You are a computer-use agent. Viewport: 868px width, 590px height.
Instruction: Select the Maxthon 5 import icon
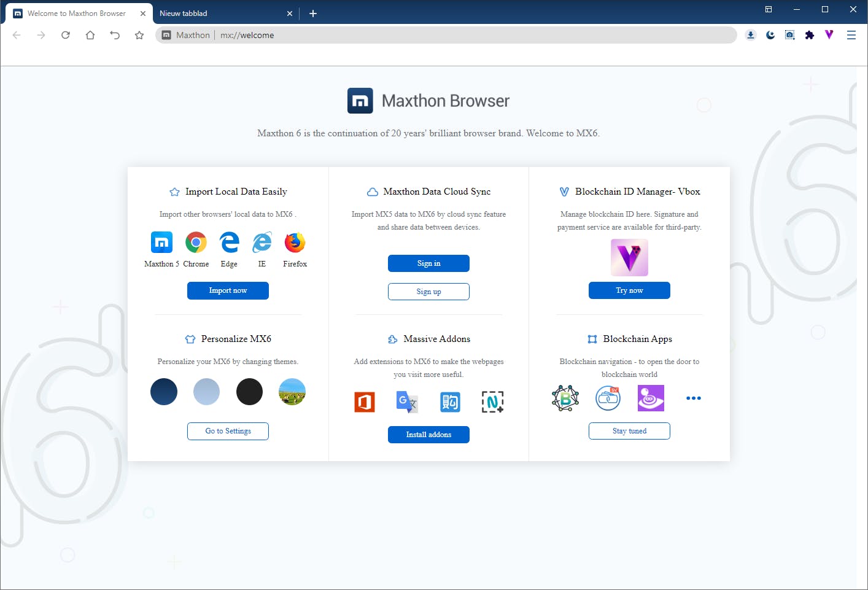click(x=161, y=243)
